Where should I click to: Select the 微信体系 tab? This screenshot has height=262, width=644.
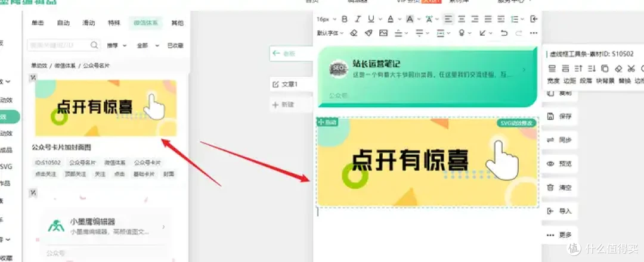145,23
